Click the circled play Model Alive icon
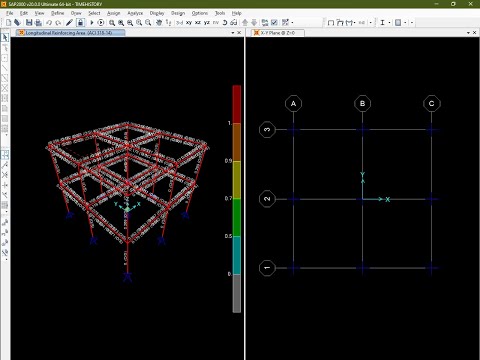The image size is (480, 360). [101, 22]
